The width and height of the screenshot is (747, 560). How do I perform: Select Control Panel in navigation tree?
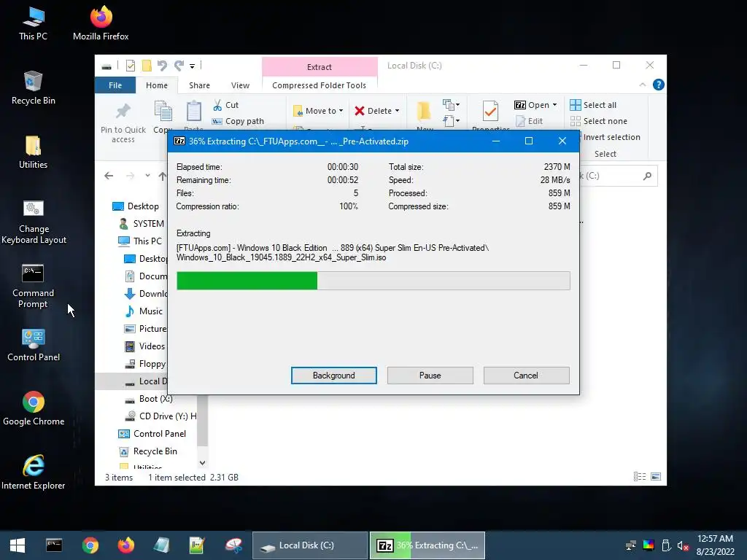coord(152,434)
